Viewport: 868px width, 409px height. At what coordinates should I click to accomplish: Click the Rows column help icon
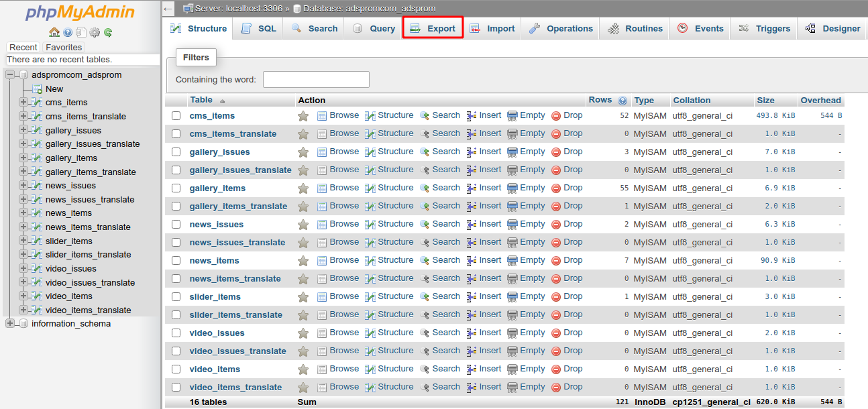tap(622, 101)
